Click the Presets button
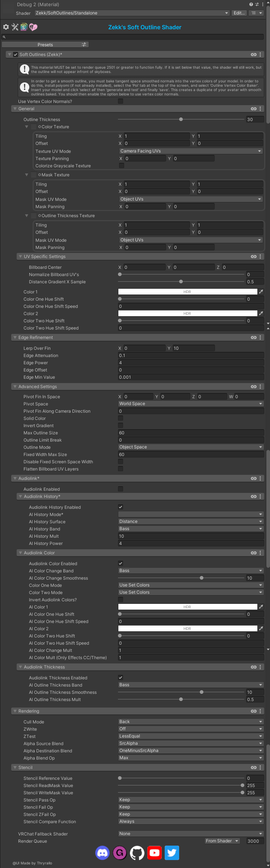270x868 pixels. tap(45, 44)
